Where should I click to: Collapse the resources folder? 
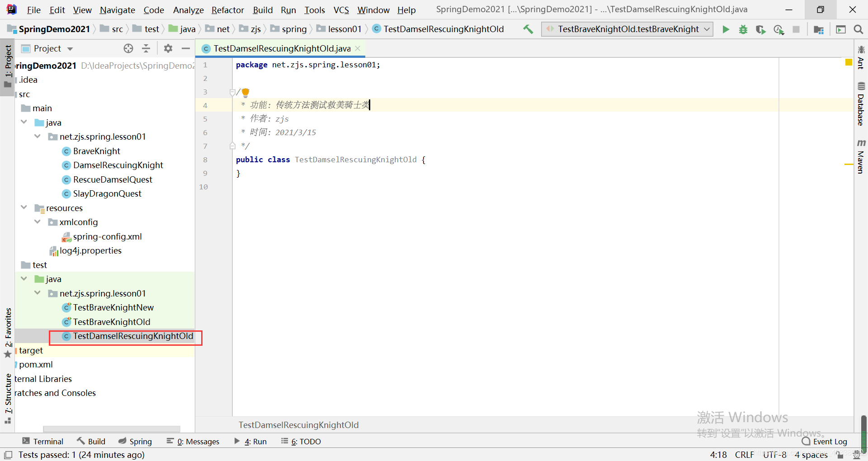[24, 208]
